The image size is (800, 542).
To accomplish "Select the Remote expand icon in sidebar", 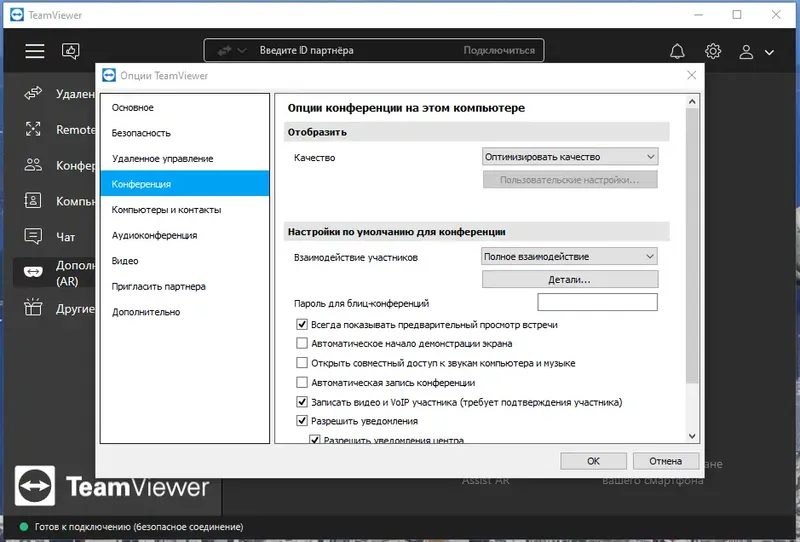I will pyautogui.click(x=33, y=129).
